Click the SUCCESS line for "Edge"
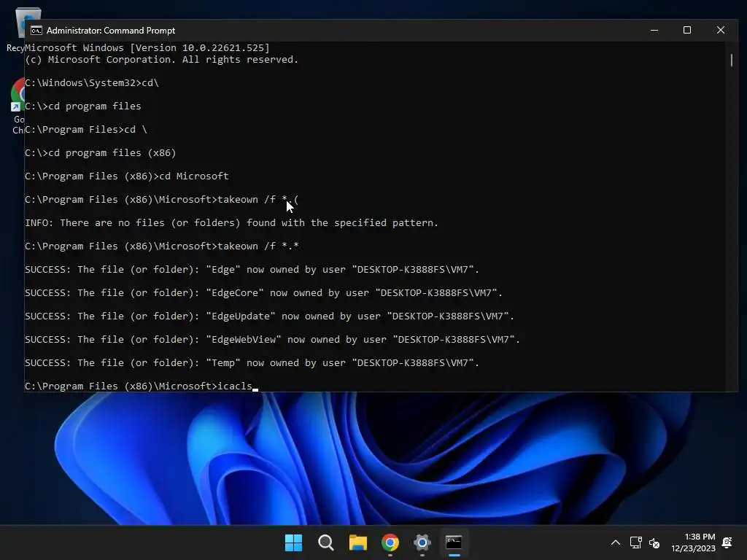The width and height of the screenshot is (747, 560). click(252, 270)
